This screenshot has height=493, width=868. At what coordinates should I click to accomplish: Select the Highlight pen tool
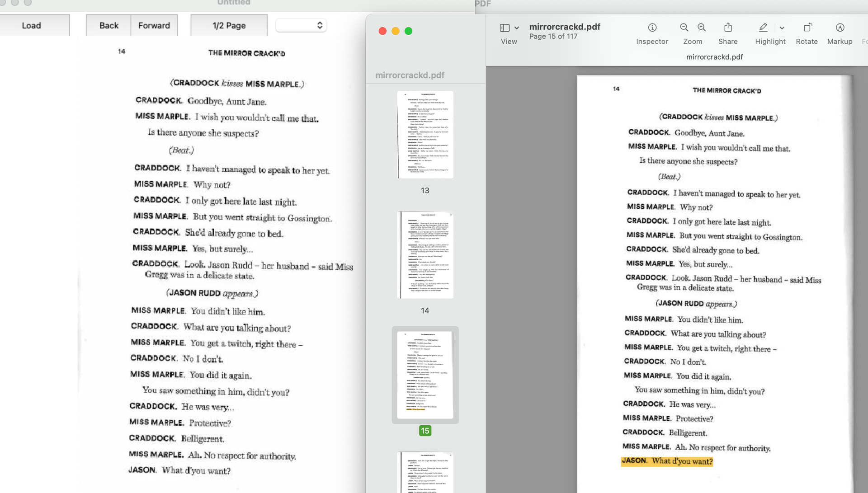763,28
